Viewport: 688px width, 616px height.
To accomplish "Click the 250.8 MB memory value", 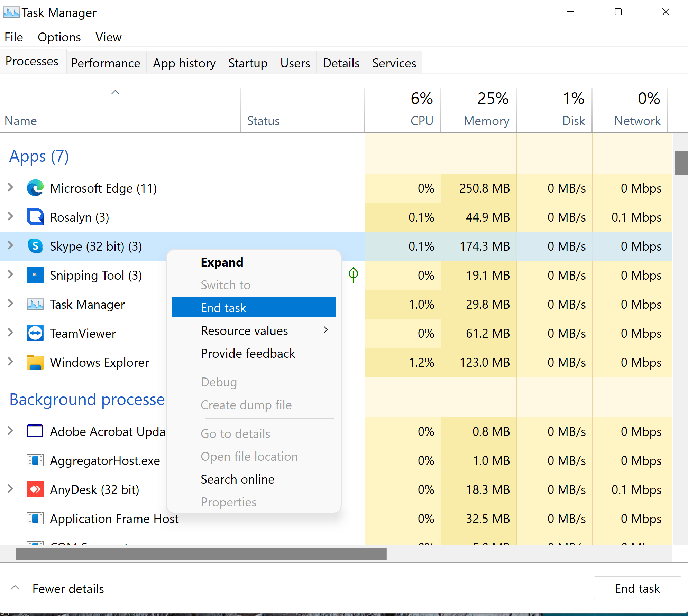I will click(x=485, y=188).
